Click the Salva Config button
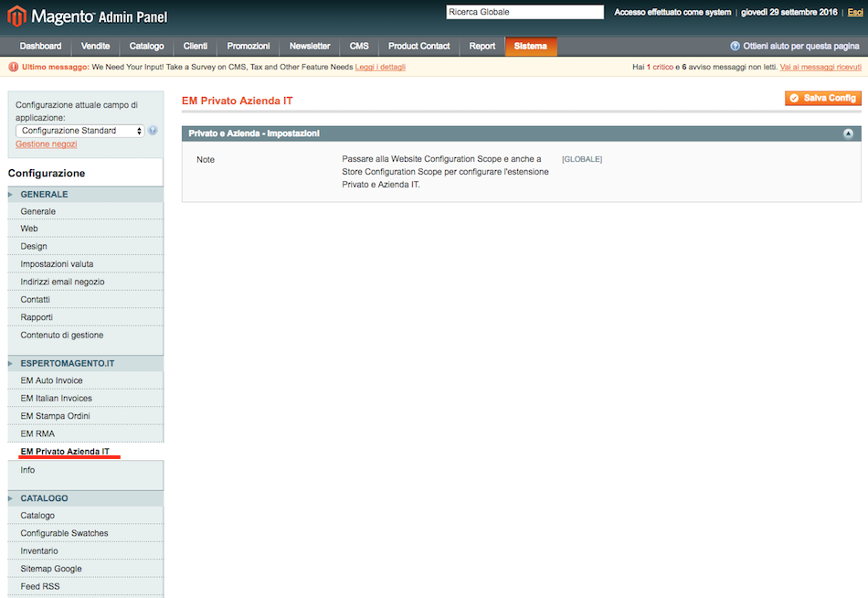 822,98
